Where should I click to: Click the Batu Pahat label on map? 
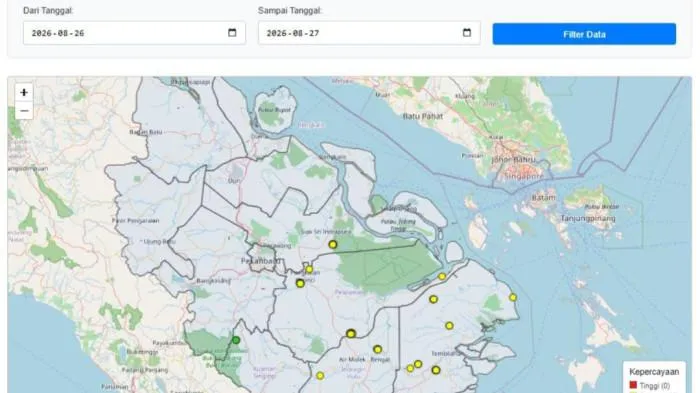click(x=423, y=116)
